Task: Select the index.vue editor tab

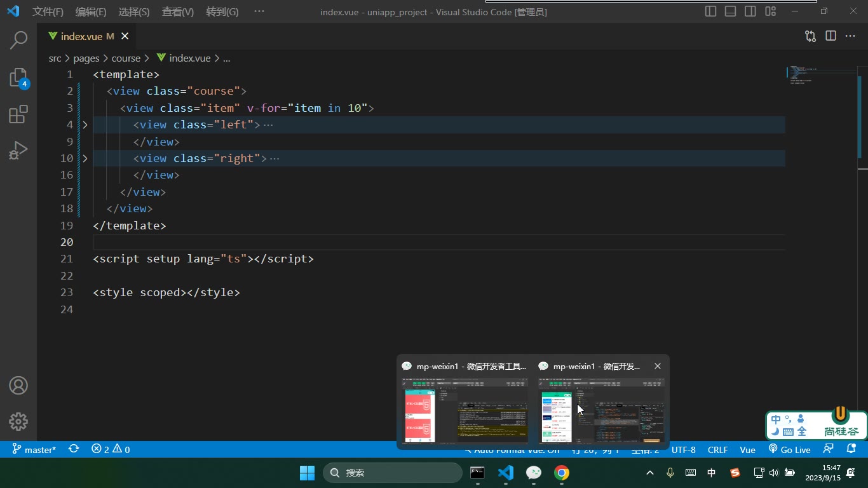Action: pos(88,36)
